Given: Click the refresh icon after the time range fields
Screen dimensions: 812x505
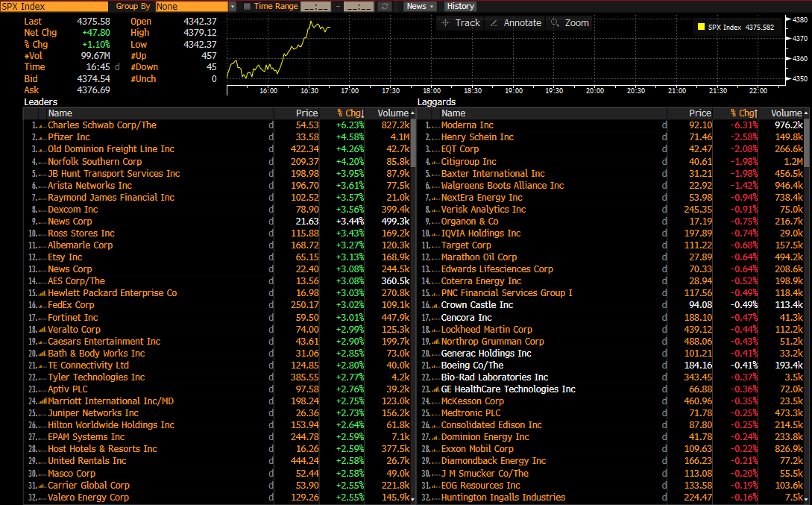Looking at the screenshot, I should pyautogui.click(x=384, y=6).
